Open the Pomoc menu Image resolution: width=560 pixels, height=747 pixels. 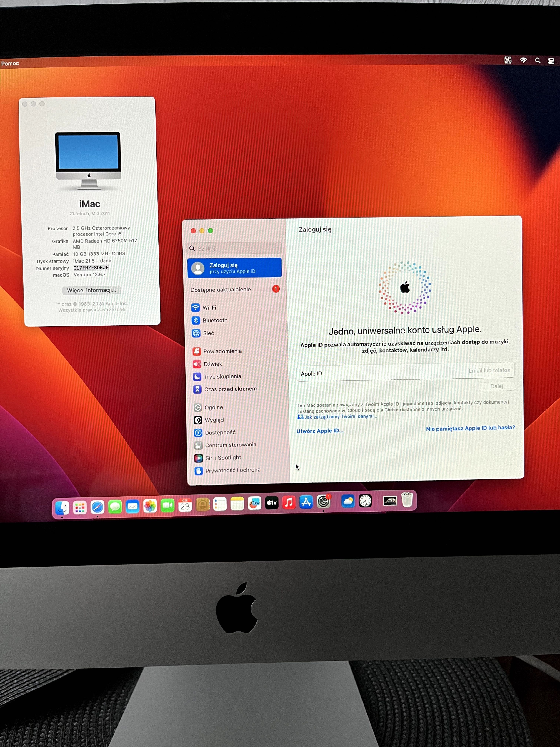[10, 64]
